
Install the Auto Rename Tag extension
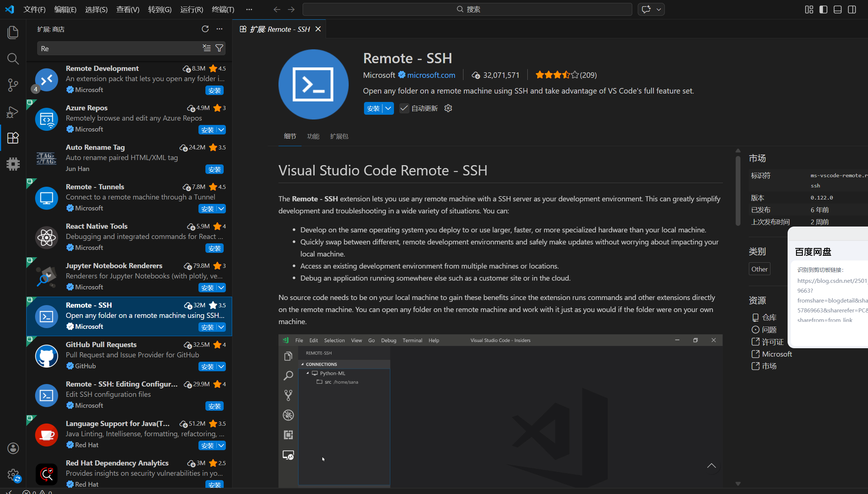click(x=215, y=169)
